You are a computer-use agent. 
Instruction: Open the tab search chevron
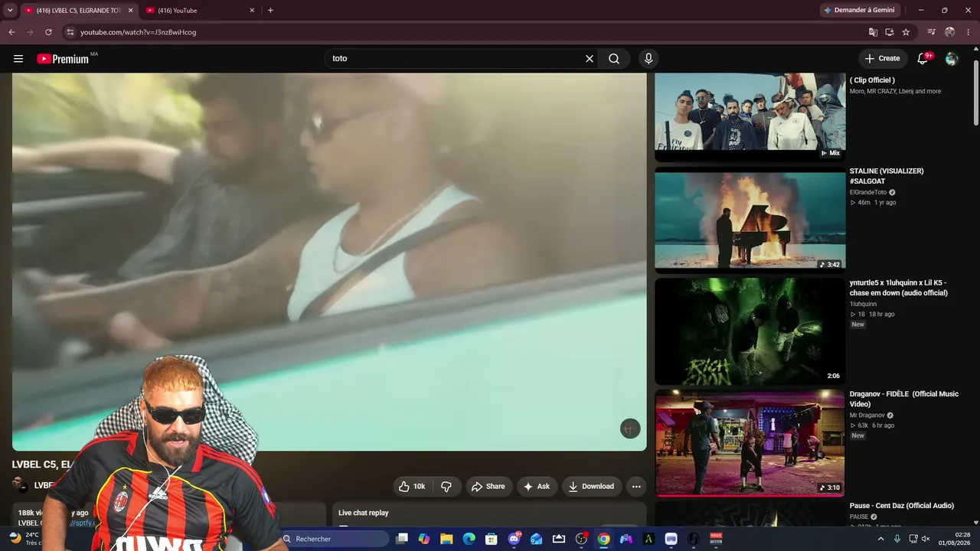coord(10,10)
